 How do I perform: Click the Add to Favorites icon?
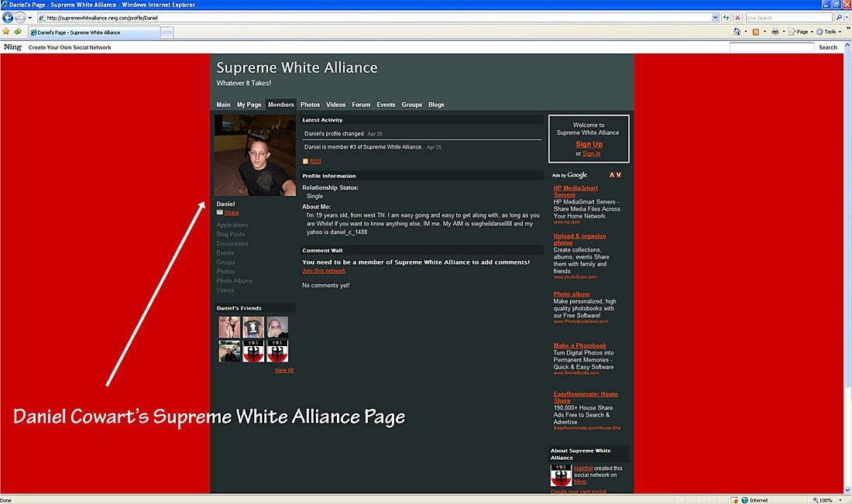tap(18, 32)
